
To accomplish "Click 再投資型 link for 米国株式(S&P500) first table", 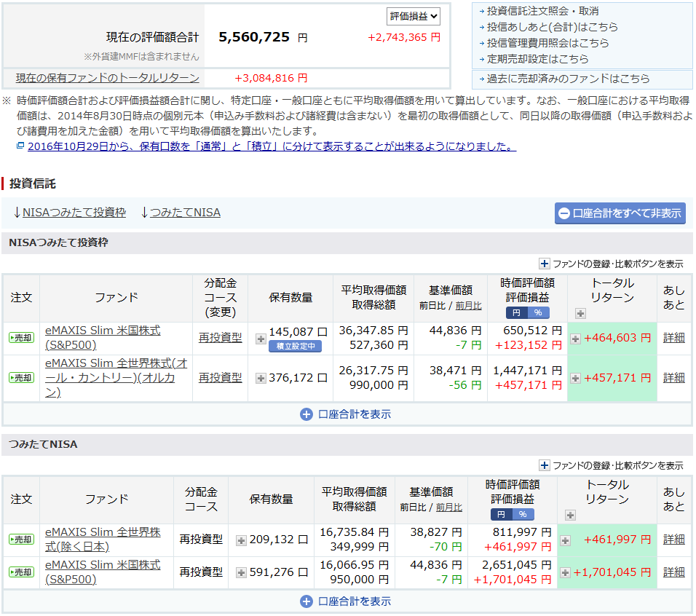I will point(220,338).
